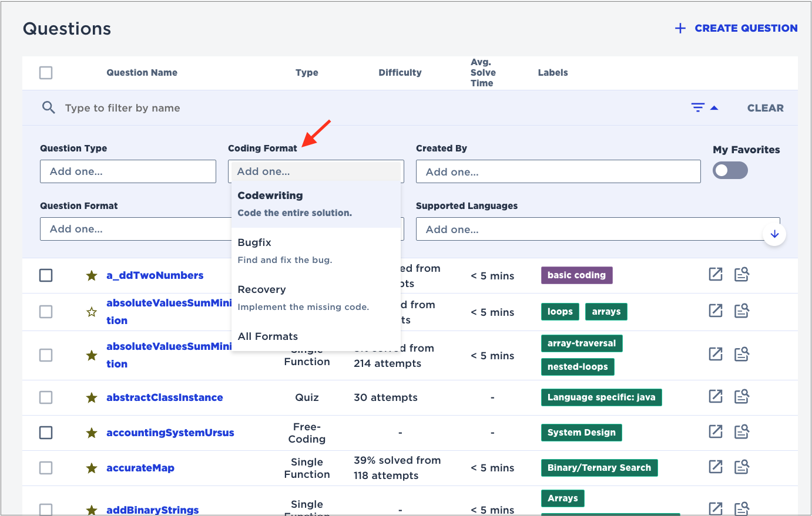Open the Question Type dropdown
The width and height of the screenshot is (812, 516).
127,171
